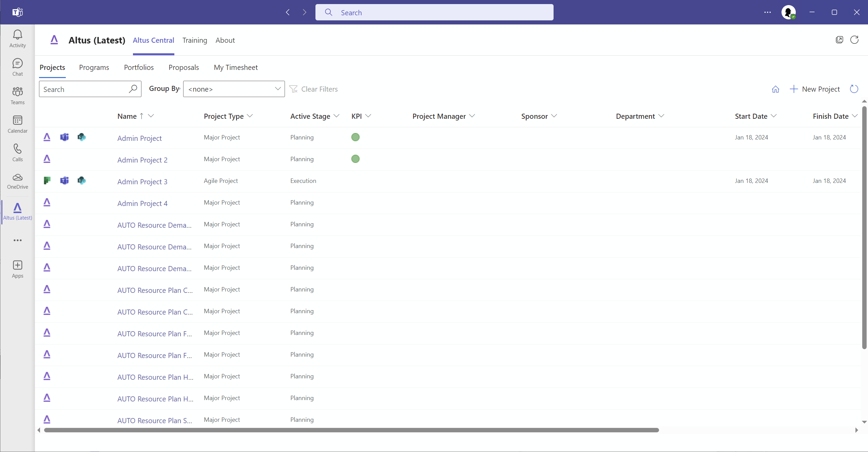This screenshot has width=868, height=452.
Task: Open OneDrive in the sidebar
Action: (18, 181)
